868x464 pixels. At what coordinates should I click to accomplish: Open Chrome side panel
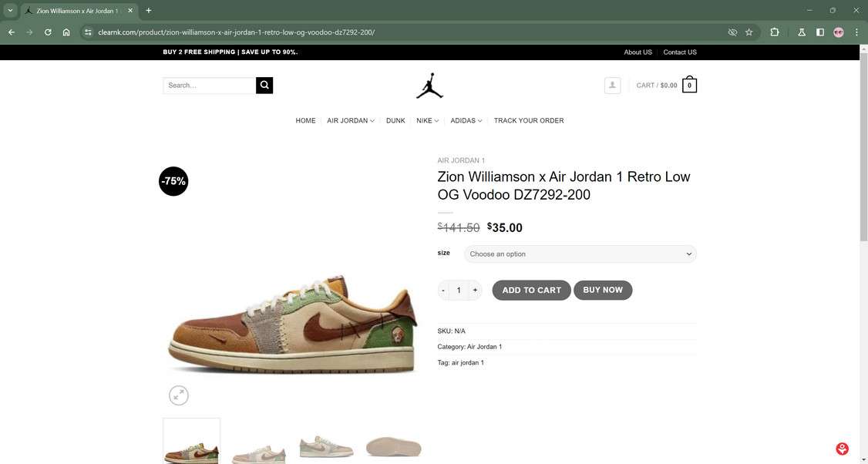tap(820, 32)
